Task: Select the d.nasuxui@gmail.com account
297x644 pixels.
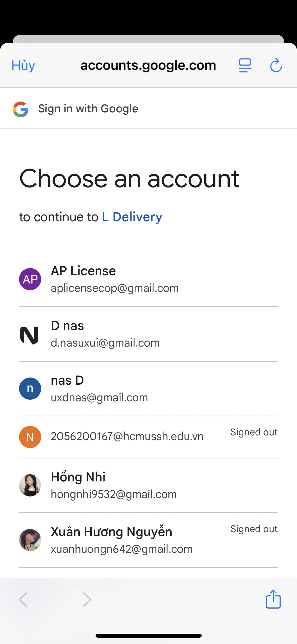Action: click(105, 343)
